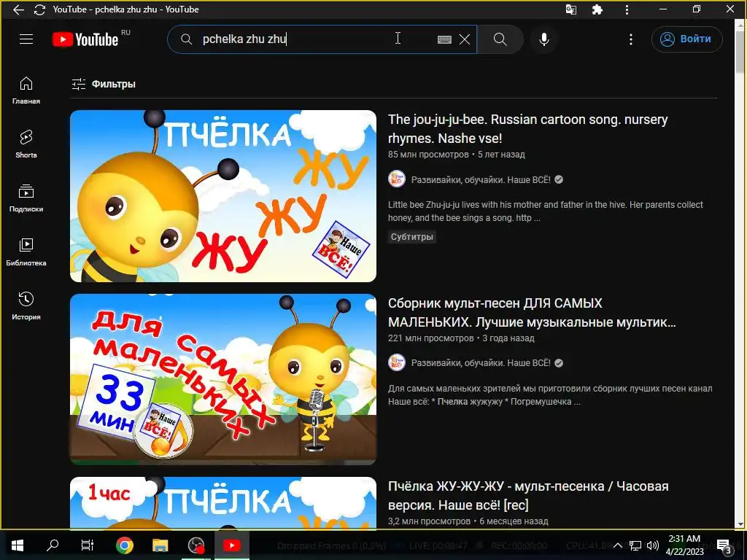Reload the page with the refresh icon
This screenshot has width=747, height=560.
(39, 9)
